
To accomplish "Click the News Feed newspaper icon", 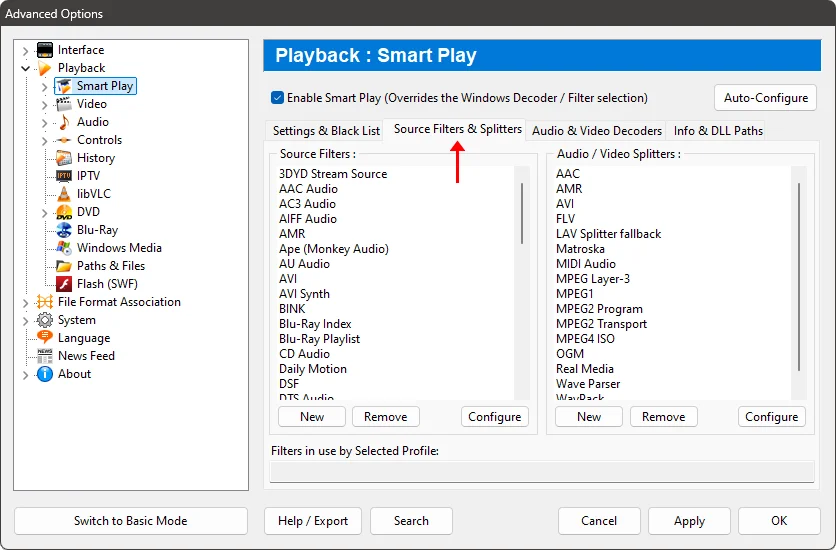I will (45, 356).
